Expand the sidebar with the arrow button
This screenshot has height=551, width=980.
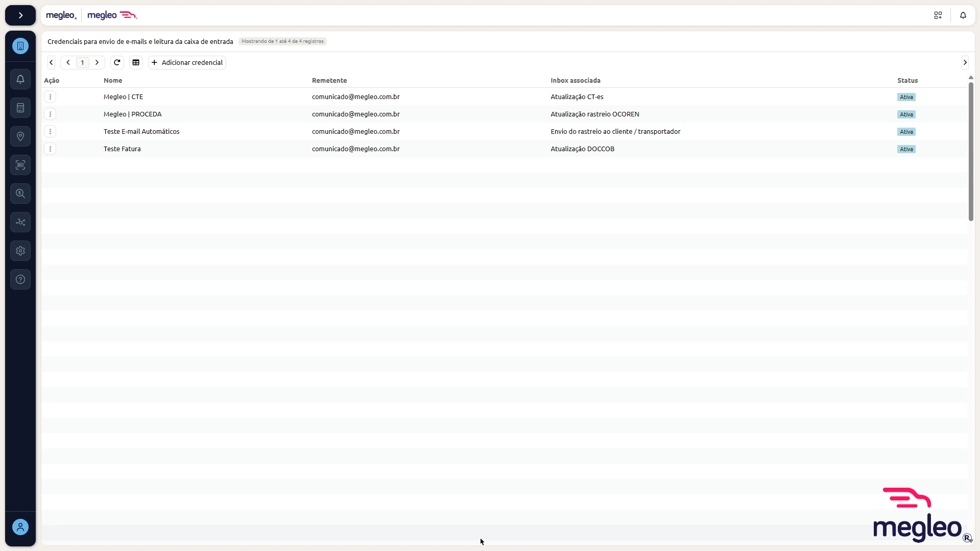point(20,15)
